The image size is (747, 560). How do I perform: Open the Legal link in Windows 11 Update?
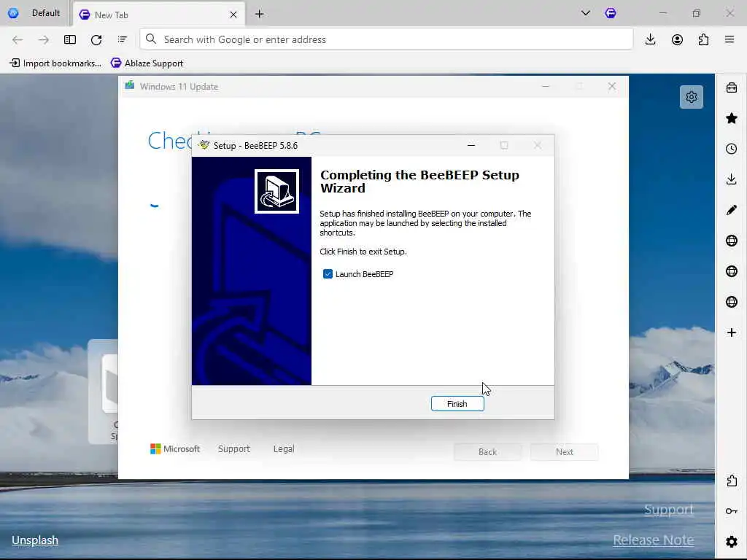tap(284, 448)
